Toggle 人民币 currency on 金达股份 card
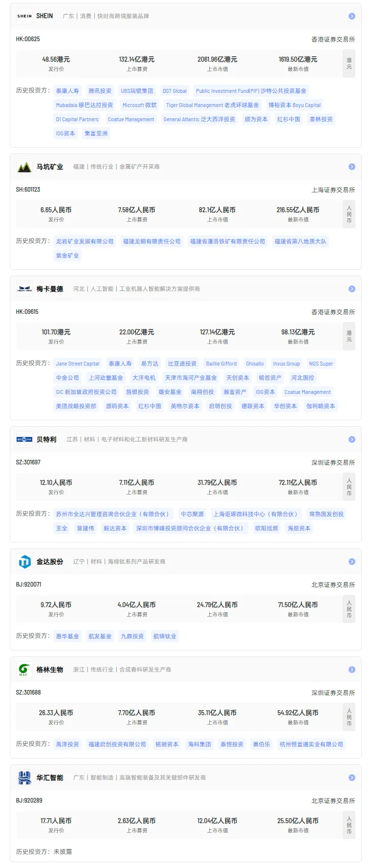The image size is (371, 868). [x=349, y=609]
